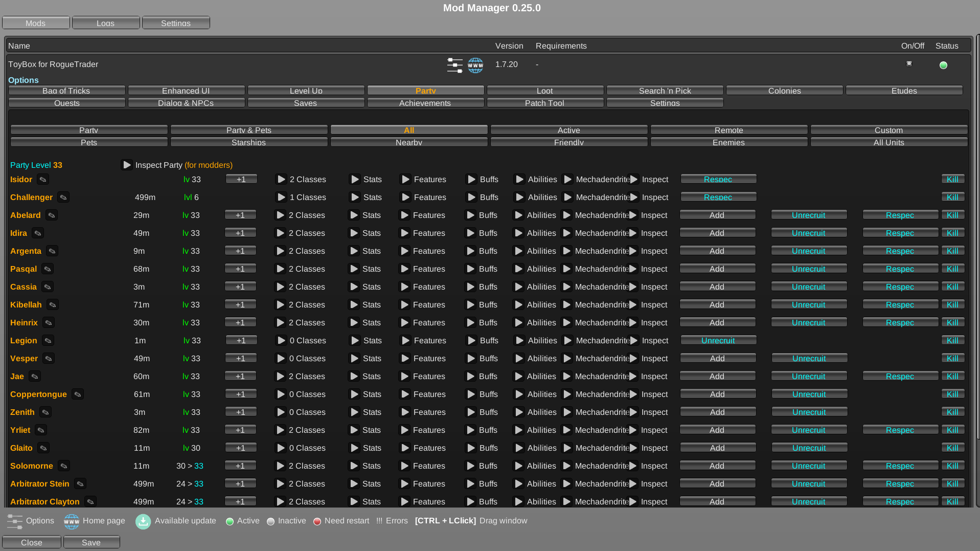The height and width of the screenshot is (551, 980).
Task: Open the Bag of Tricks tab
Action: pyautogui.click(x=66, y=91)
